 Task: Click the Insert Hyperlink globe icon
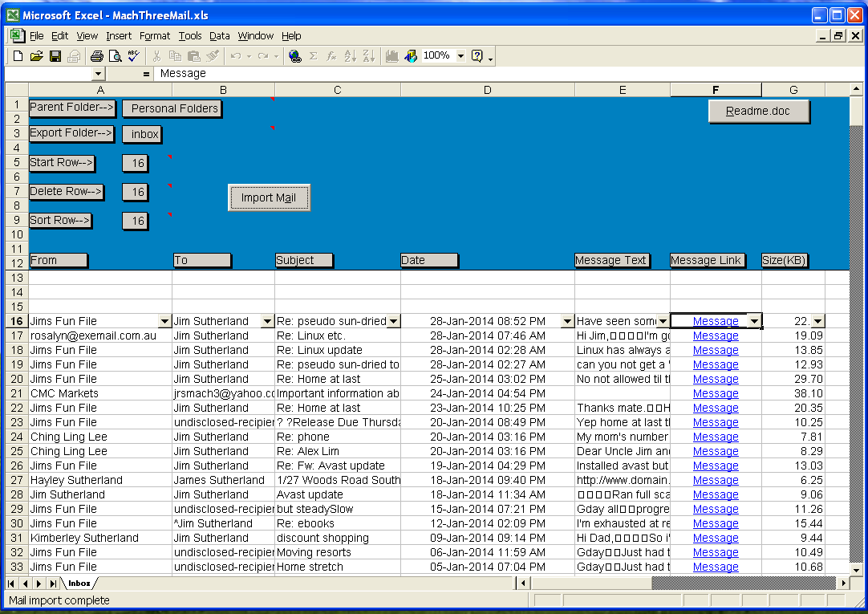coord(295,56)
